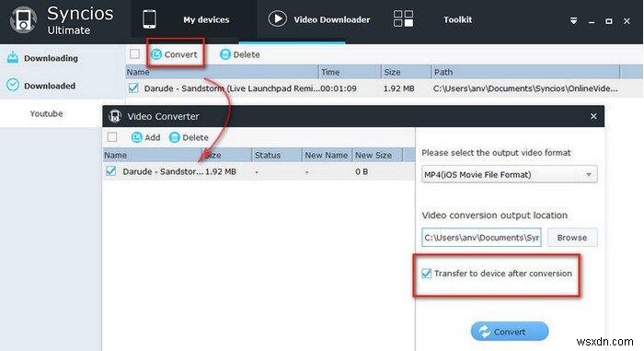Click the Add button in Video Converter
The image size is (644, 351).
point(145,137)
